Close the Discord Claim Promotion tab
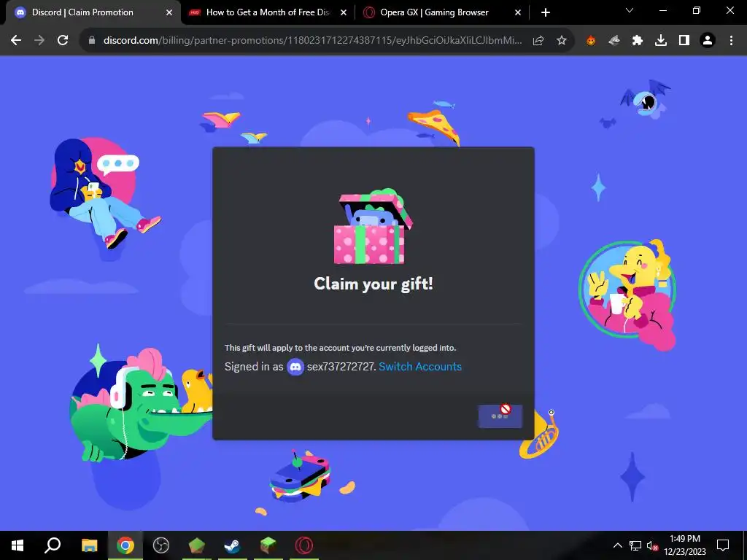The width and height of the screenshot is (747, 560). pyautogui.click(x=169, y=13)
